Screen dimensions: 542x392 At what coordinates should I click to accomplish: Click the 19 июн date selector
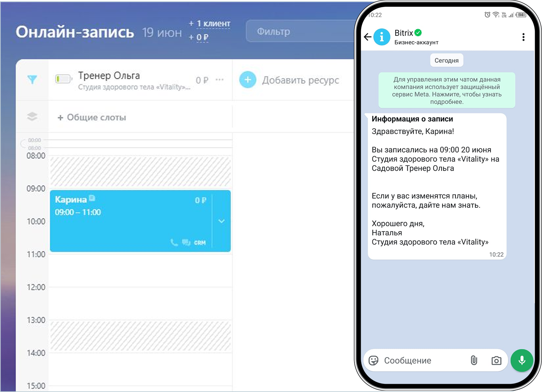162,33
